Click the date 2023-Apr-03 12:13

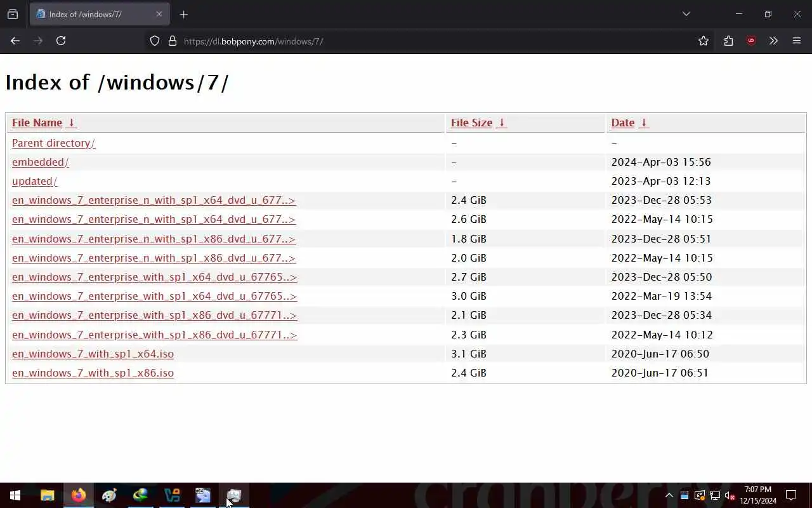661,181
